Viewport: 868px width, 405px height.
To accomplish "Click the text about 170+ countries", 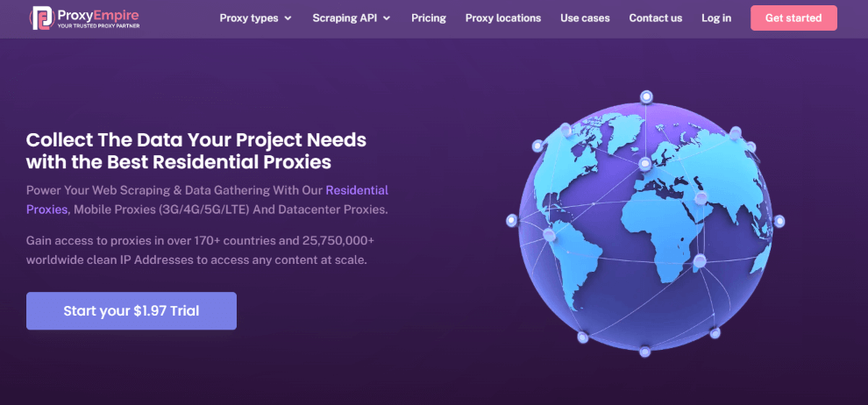I will [202, 250].
